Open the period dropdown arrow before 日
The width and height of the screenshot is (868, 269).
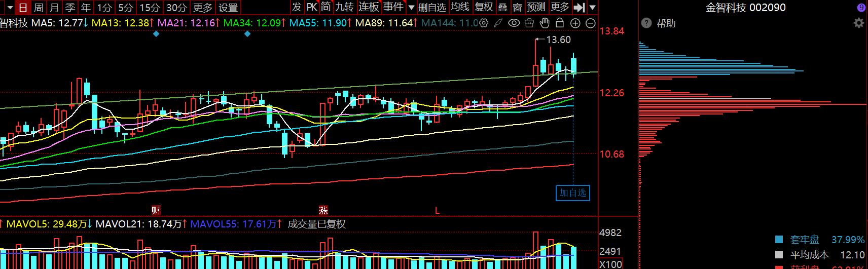pyautogui.click(x=10, y=8)
